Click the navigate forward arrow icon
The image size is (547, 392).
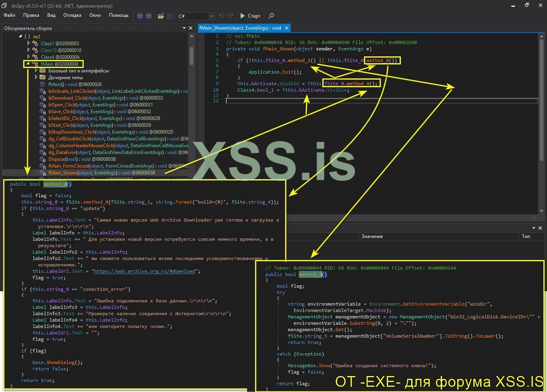149,16
